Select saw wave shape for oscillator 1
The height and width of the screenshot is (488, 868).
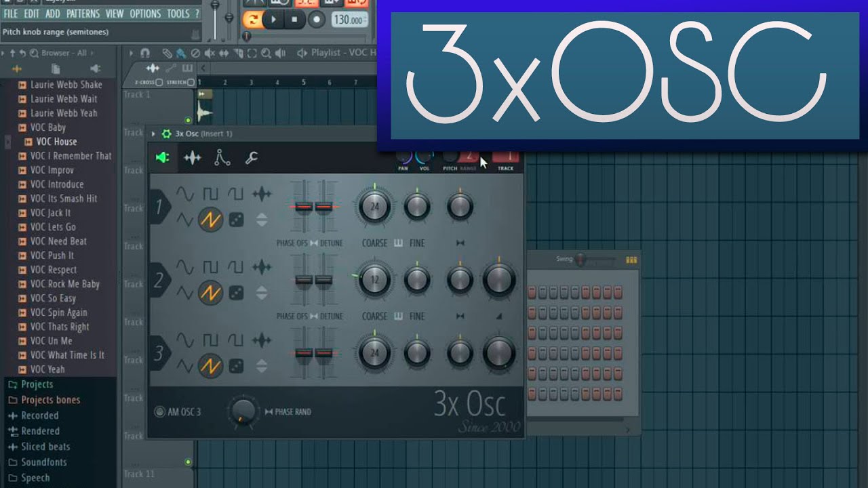(210, 219)
